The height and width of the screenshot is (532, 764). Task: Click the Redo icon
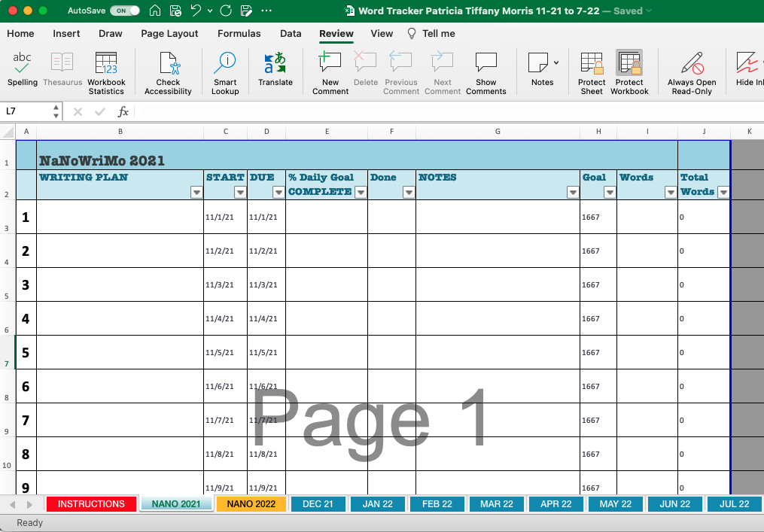point(226,11)
